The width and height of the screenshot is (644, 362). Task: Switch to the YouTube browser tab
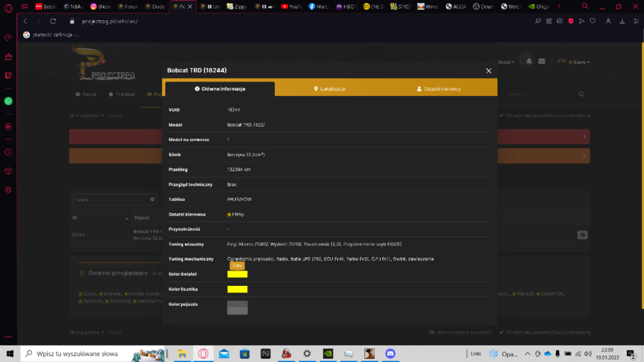click(x=292, y=6)
